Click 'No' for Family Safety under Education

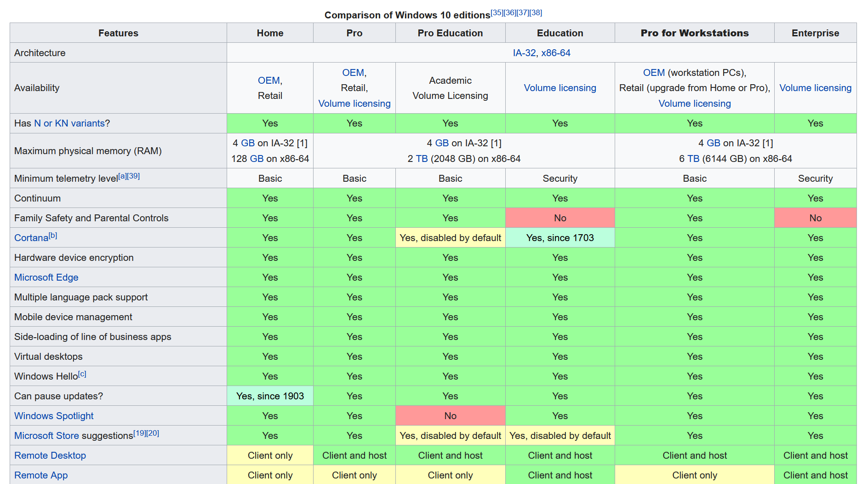(560, 218)
